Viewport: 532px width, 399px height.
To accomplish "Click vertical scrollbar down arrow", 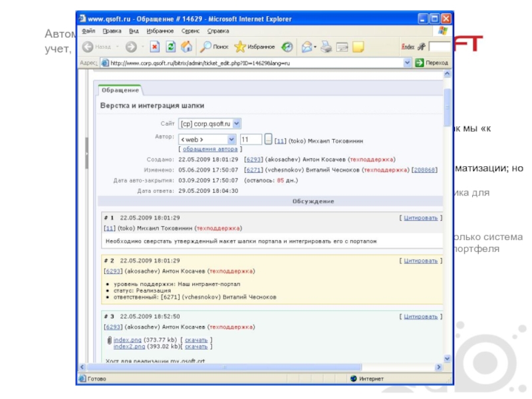I will coord(447,358).
